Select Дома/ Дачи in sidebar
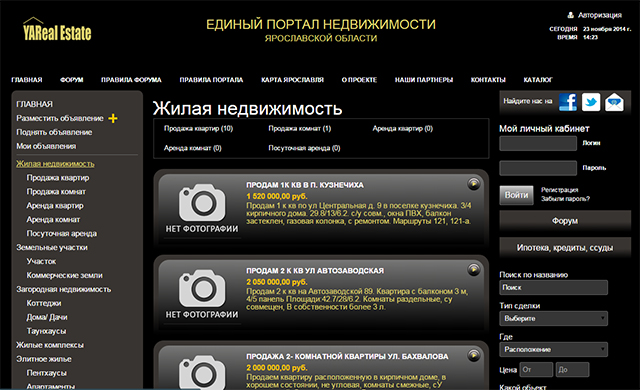The height and width of the screenshot is (390, 640). [47, 317]
